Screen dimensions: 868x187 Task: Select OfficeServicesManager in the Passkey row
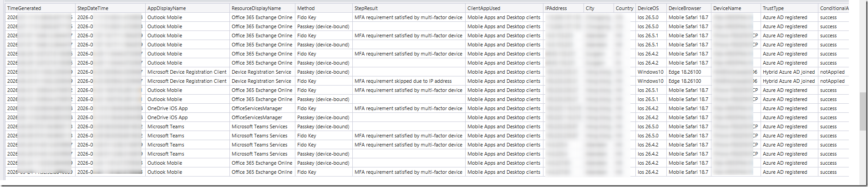point(257,117)
